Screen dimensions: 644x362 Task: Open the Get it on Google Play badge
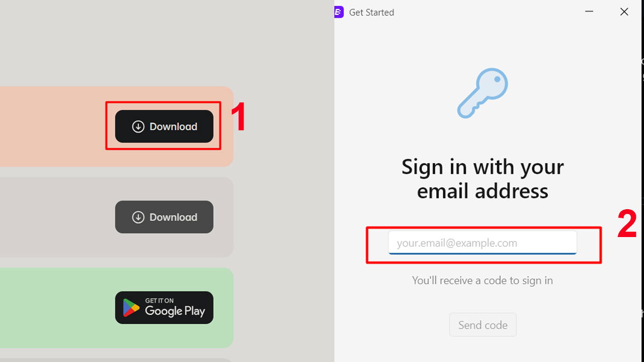(x=164, y=308)
